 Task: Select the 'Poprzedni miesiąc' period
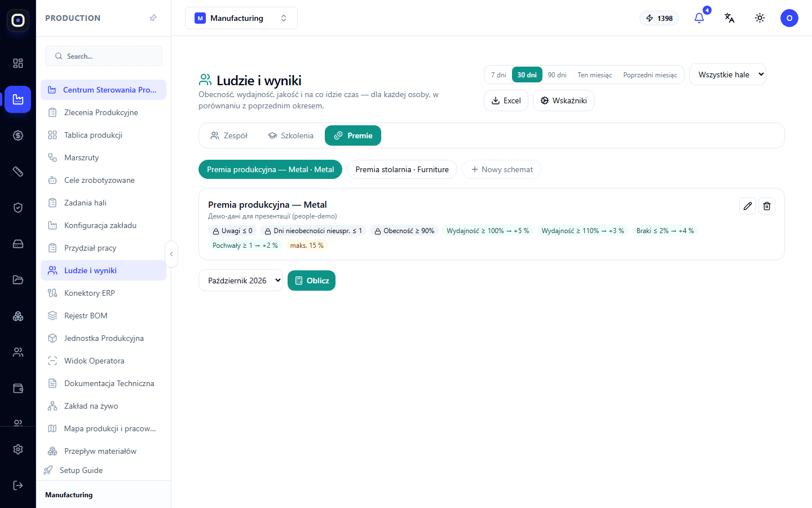(x=650, y=75)
